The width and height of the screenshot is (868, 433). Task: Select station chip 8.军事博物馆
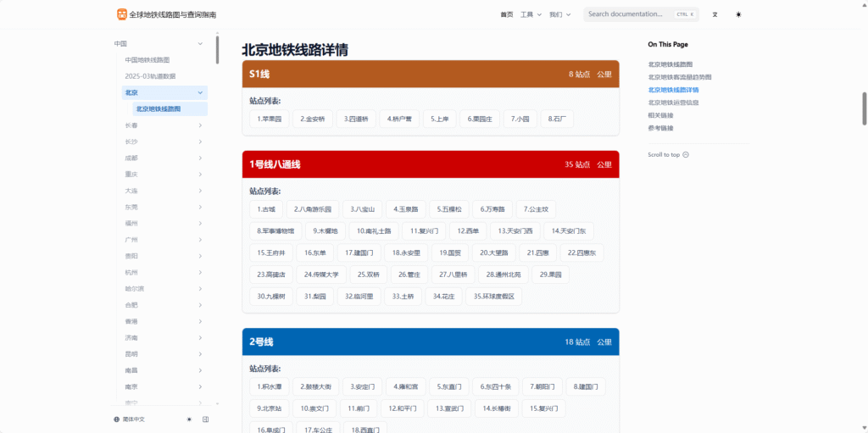point(275,230)
